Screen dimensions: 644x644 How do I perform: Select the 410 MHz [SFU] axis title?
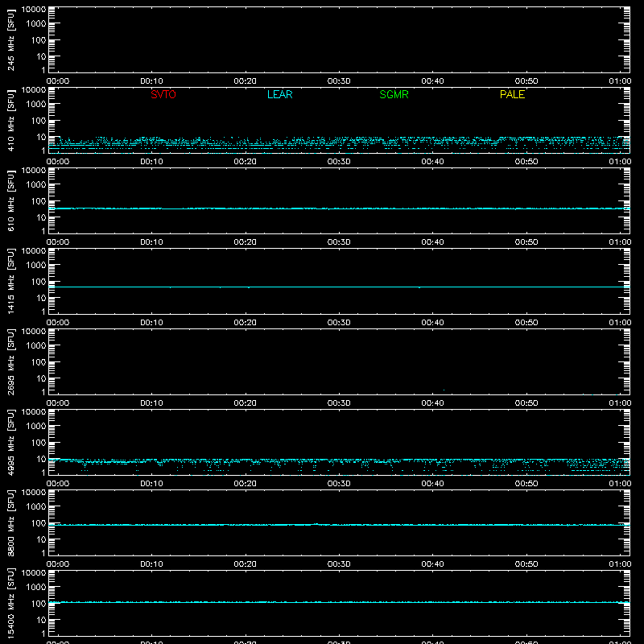pos(10,121)
